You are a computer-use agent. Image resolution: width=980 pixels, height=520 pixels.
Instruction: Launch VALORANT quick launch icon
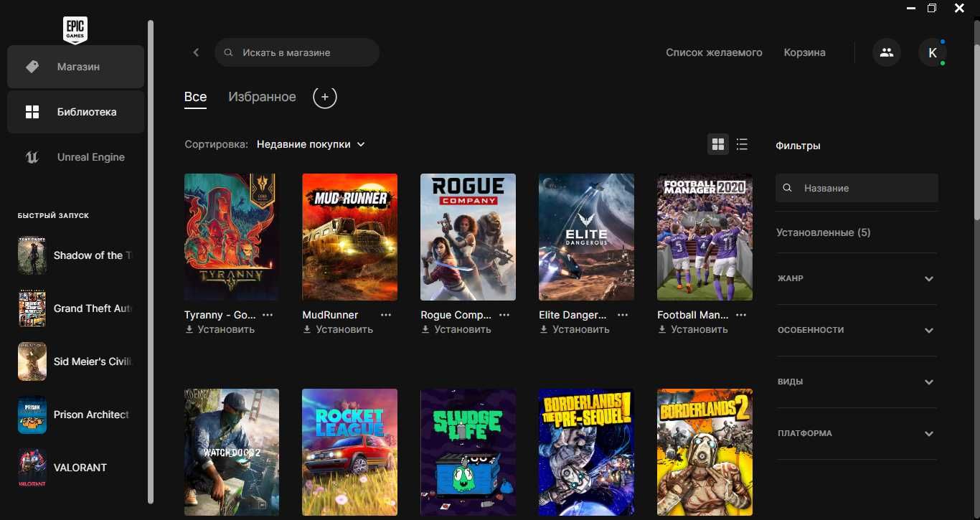click(x=32, y=468)
